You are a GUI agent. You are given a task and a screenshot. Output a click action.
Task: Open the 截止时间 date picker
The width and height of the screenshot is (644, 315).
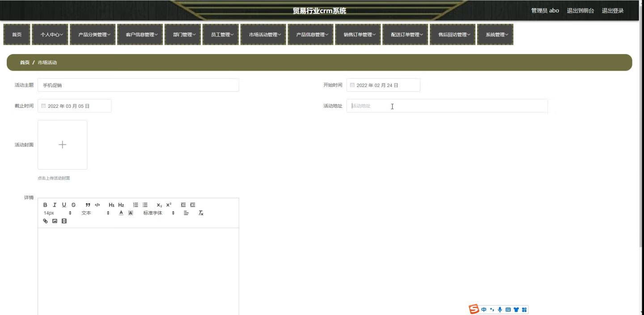(x=74, y=106)
